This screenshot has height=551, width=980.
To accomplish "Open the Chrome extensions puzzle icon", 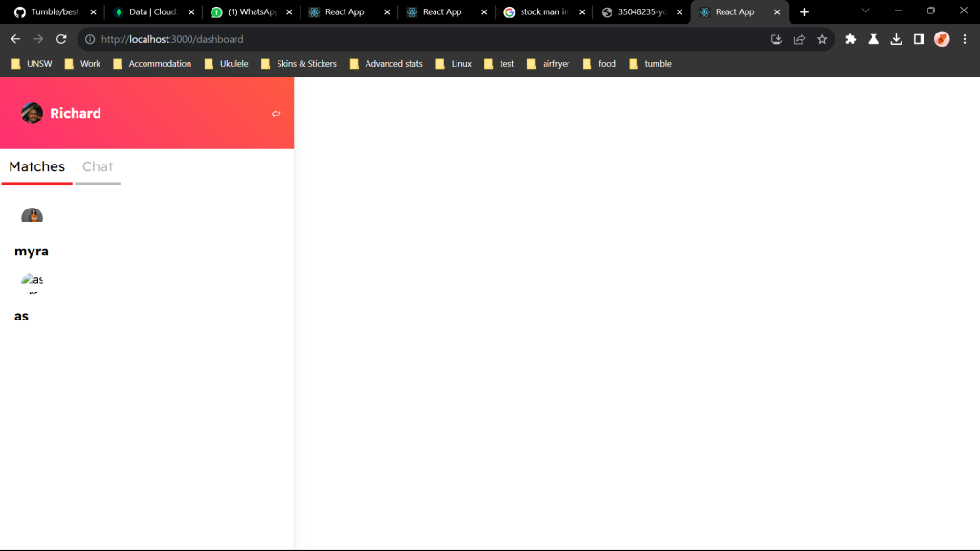I will 850,39.
